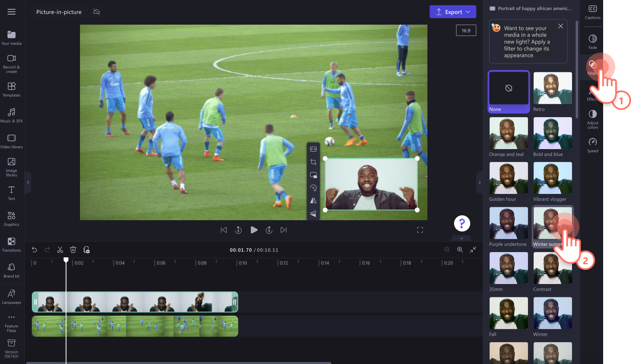Open the Text panel
Viewport: 631px width, 364px height.
tap(11, 193)
